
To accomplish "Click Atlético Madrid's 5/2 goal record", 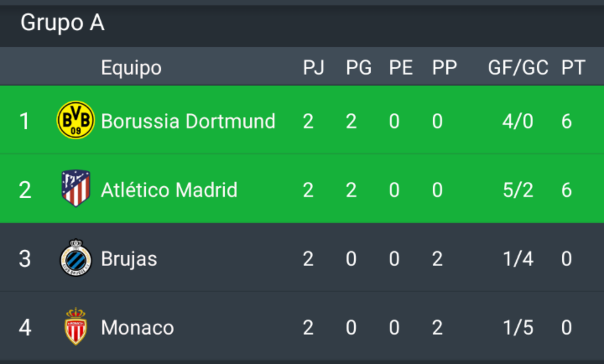I will (518, 190).
